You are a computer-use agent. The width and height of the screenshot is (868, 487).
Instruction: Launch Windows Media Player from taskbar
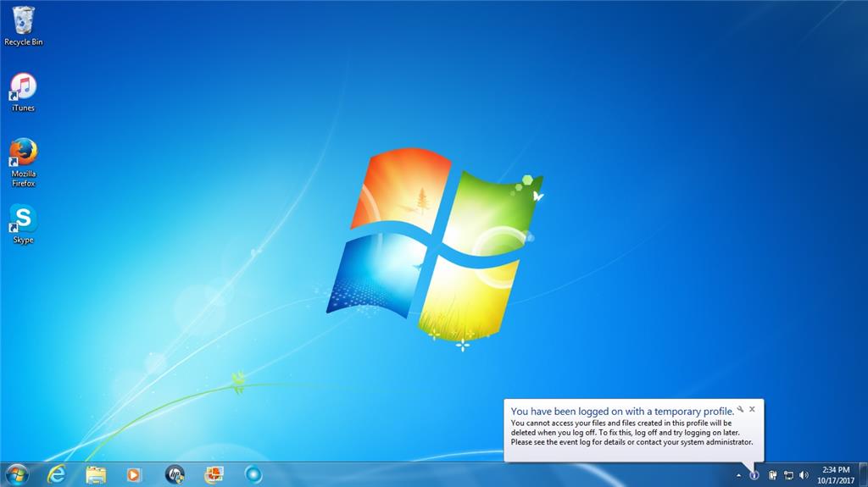click(x=133, y=475)
